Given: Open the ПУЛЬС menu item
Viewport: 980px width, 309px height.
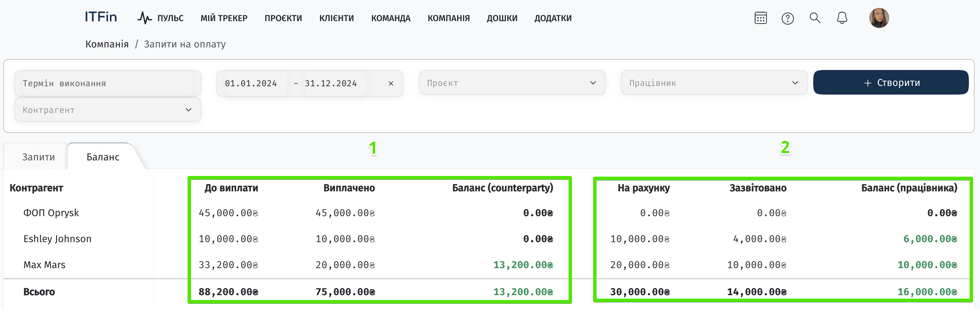Looking at the screenshot, I should point(171,18).
